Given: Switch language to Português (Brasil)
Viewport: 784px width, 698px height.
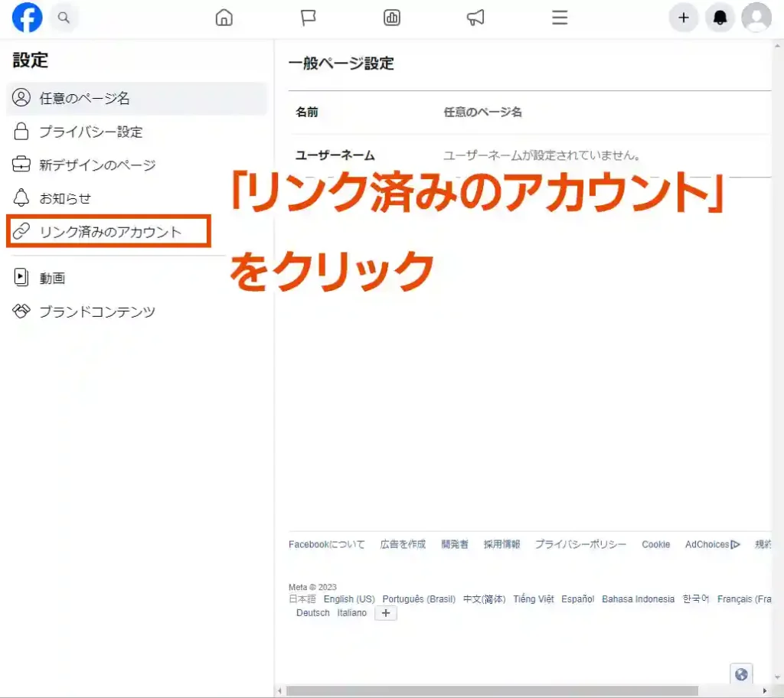Looking at the screenshot, I should (x=419, y=599).
